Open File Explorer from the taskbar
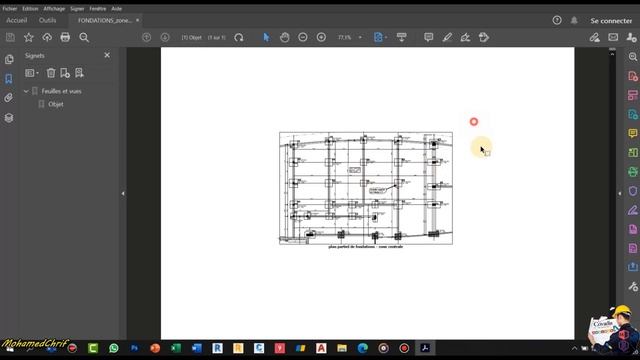Image resolution: width=640 pixels, height=360 pixels. [x=342, y=348]
